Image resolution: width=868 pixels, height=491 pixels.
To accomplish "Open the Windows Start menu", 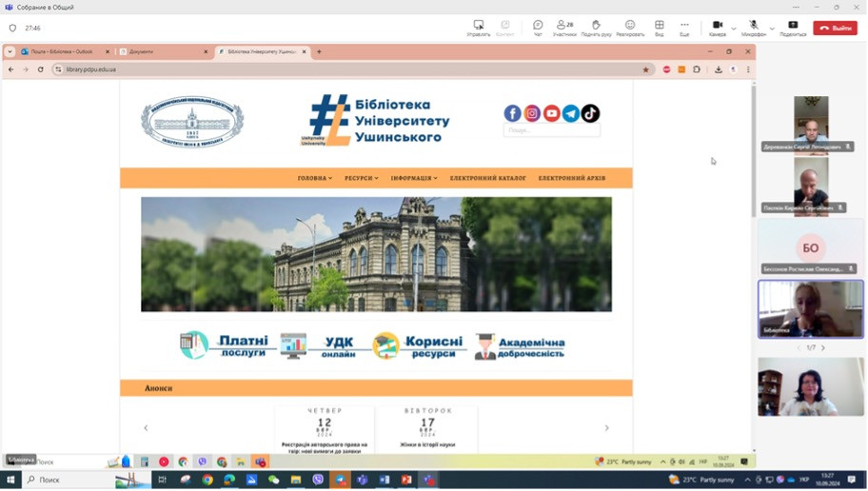I will (10, 480).
